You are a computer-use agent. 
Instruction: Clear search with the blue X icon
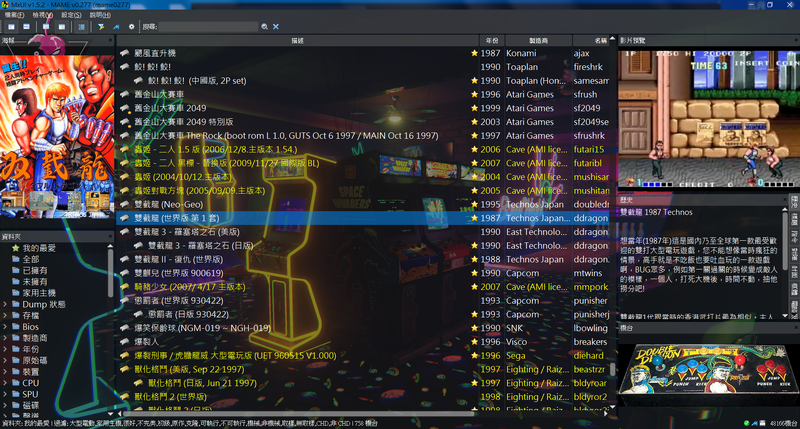tap(276, 27)
